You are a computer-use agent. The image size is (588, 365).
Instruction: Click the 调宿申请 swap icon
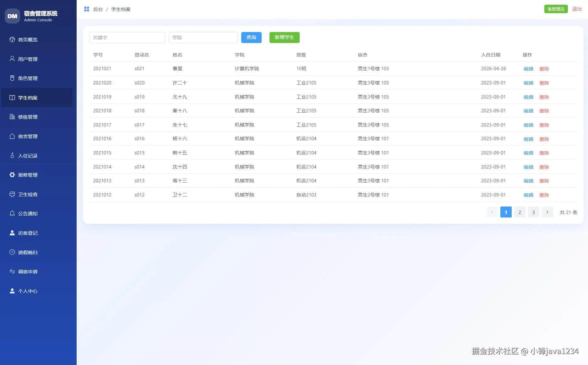tap(12, 271)
